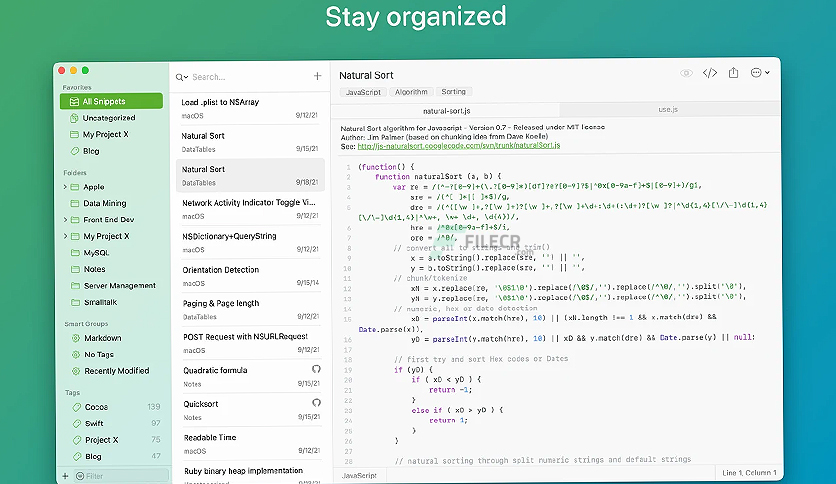Click the Natural Sort snippet title
Screen dimensions: 836x484
(x=366, y=76)
